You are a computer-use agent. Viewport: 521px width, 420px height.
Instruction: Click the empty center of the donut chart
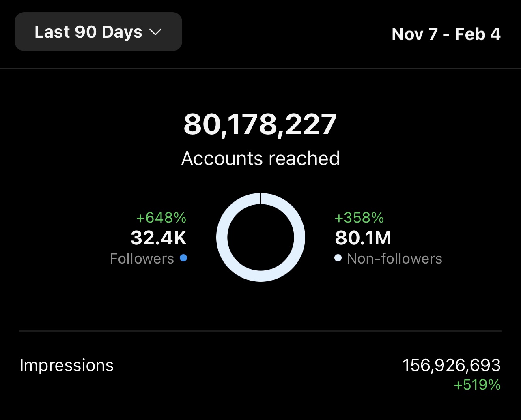click(x=260, y=238)
